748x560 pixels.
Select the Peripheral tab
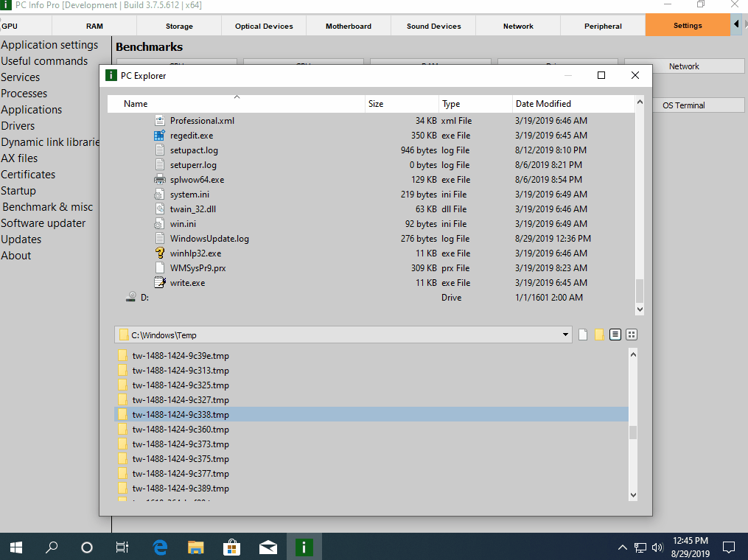[603, 26]
